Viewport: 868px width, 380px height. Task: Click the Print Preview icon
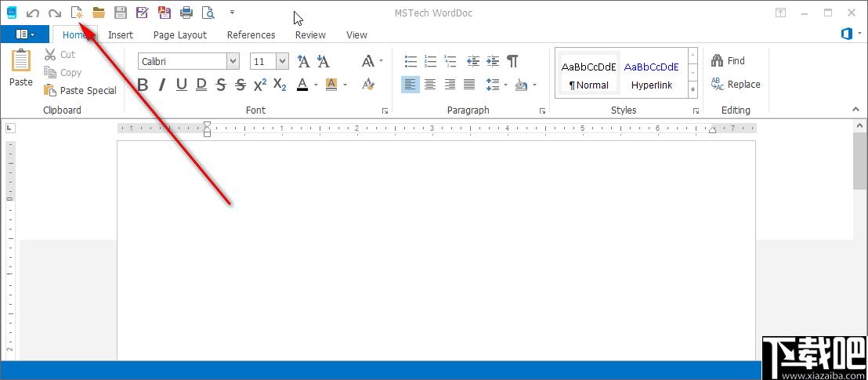tap(208, 13)
